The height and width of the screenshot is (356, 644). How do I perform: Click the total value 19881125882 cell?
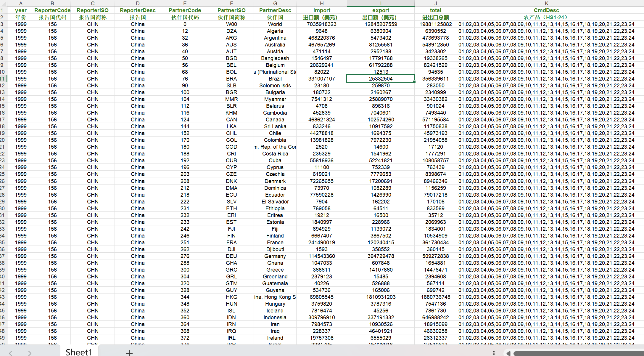point(435,24)
